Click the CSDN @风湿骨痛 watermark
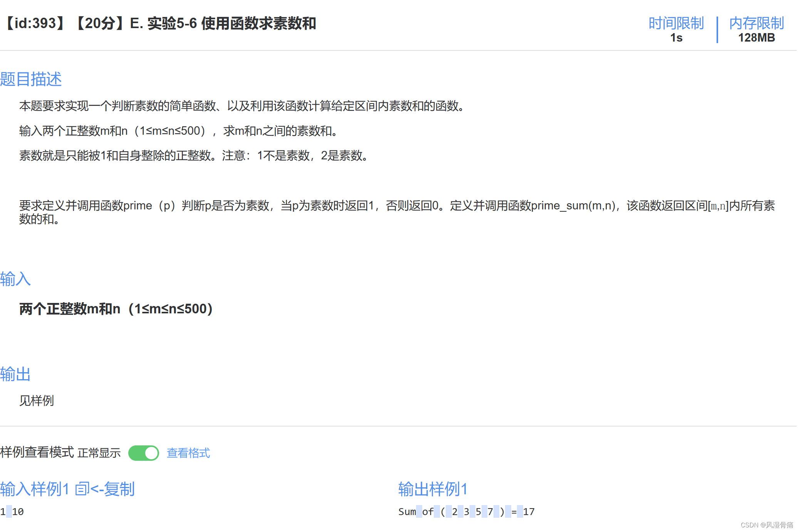799x532 pixels. click(767, 525)
